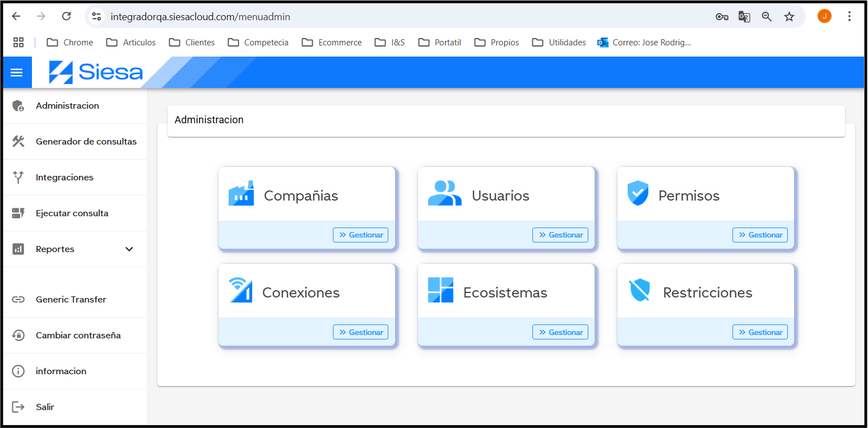Toggle the hamburger menu in the Siesa header
This screenshot has height=428, width=868.
pos(17,72)
